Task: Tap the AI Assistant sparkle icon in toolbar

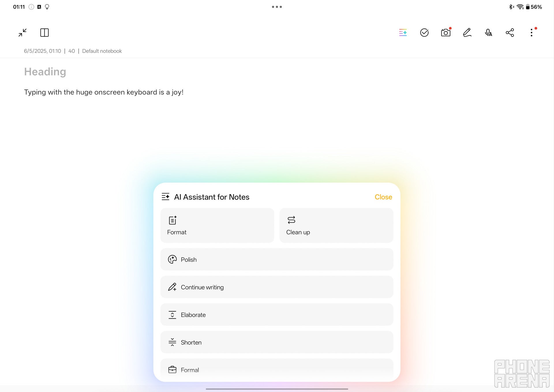Action: [403, 33]
